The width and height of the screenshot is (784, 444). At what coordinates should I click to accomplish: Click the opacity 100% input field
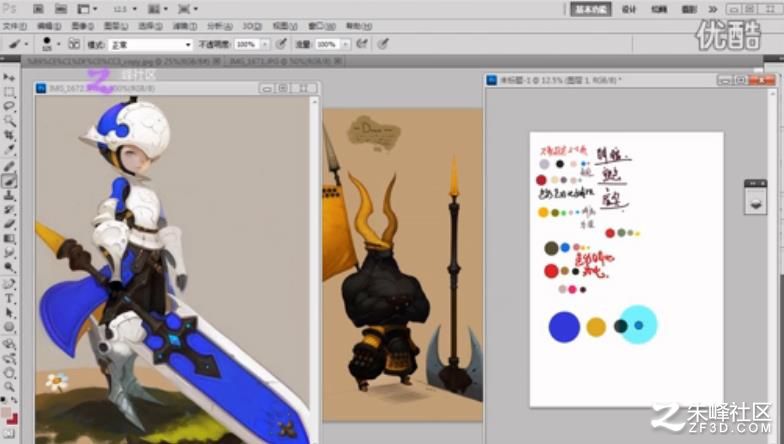(x=246, y=44)
